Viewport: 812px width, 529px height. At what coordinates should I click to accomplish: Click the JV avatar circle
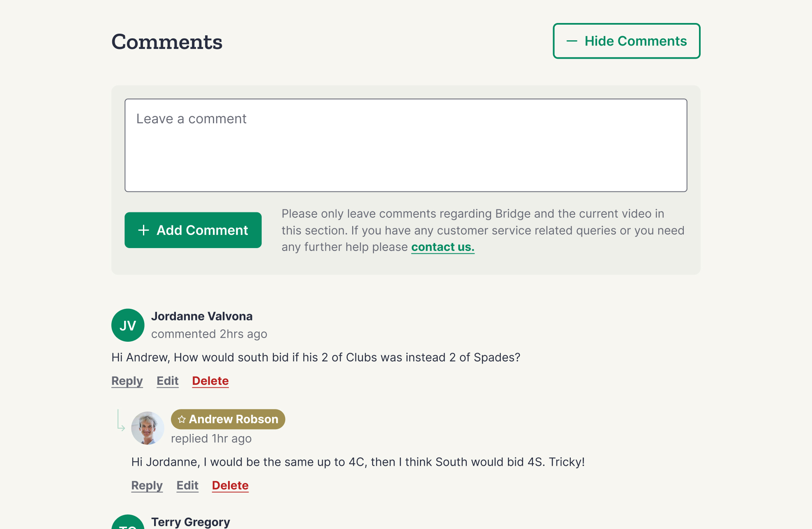pyautogui.click(x=128, y=325)
